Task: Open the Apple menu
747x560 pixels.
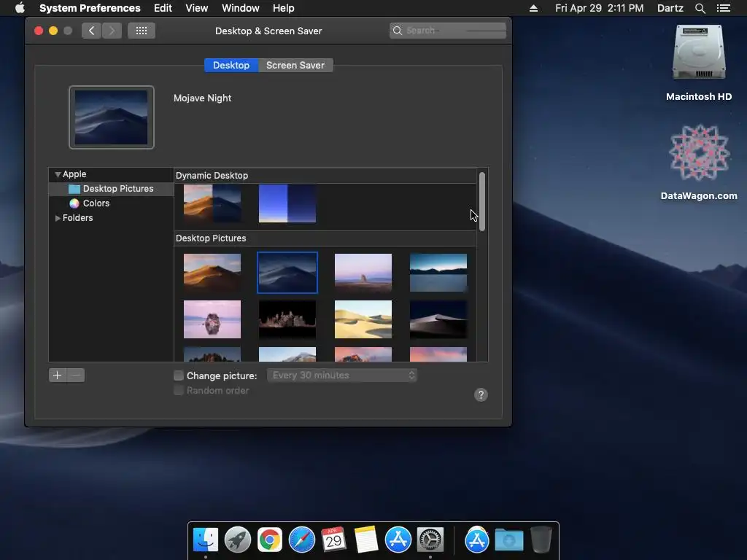Action: pyautogui.click(x=20, y=8)
